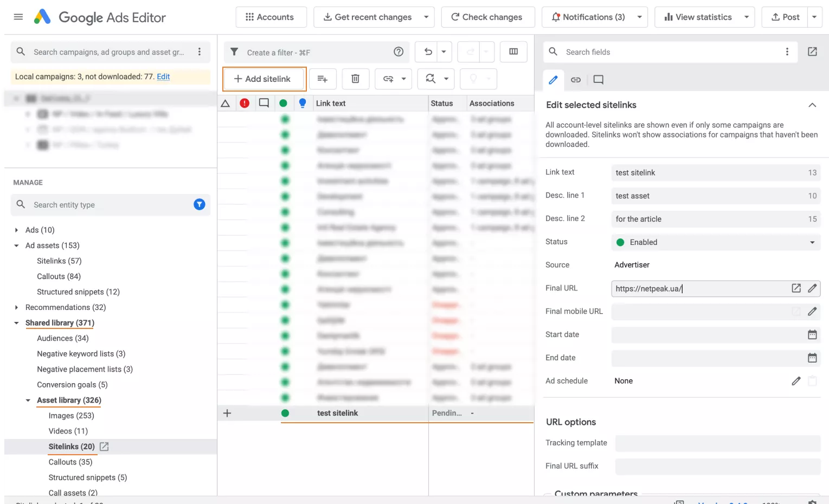Open the column chooser icon
The width and height of the screenshot is (829, 504).
[x=513, y=52]
